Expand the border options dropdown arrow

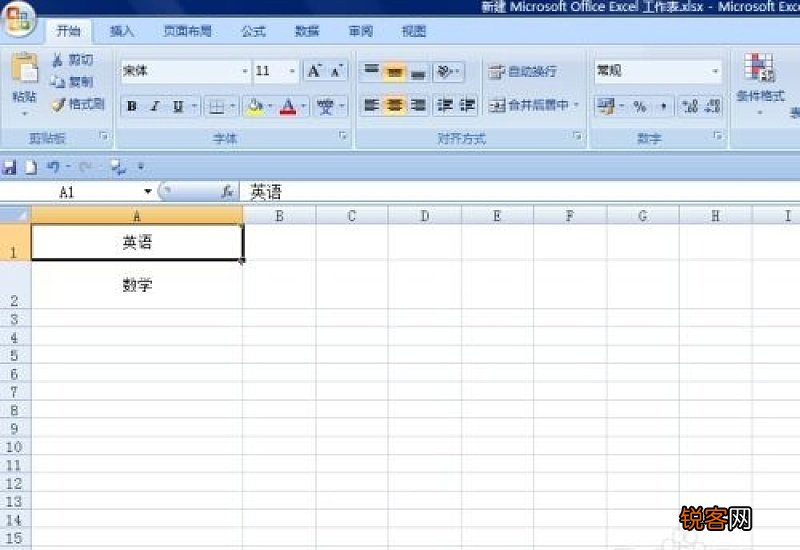click(232, 106)
